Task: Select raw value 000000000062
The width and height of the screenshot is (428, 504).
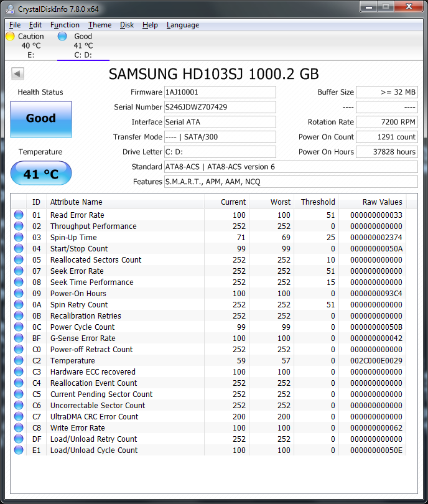Action: point(376,428)
